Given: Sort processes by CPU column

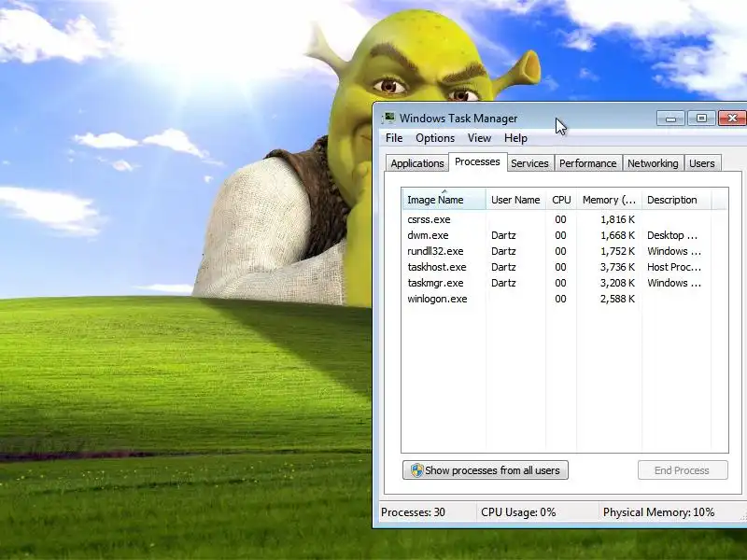Looking at the screenshot, I should [x=561, y=200].
